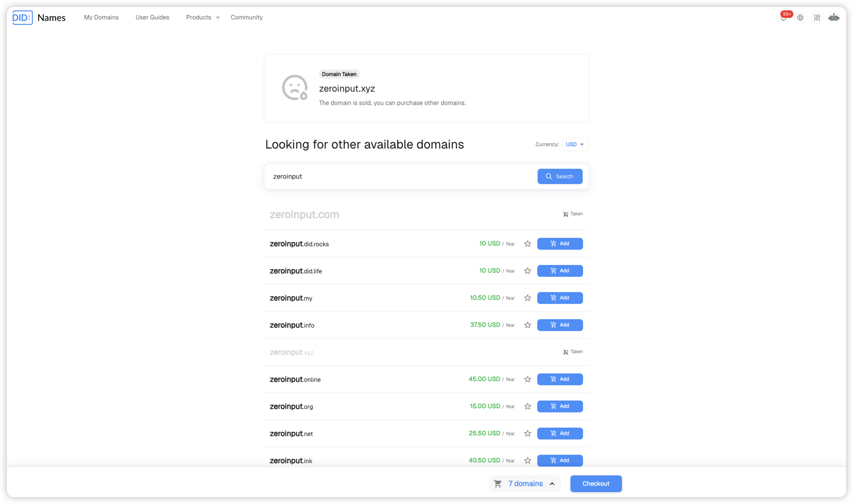Go to My Domains

tap(101, 18)
